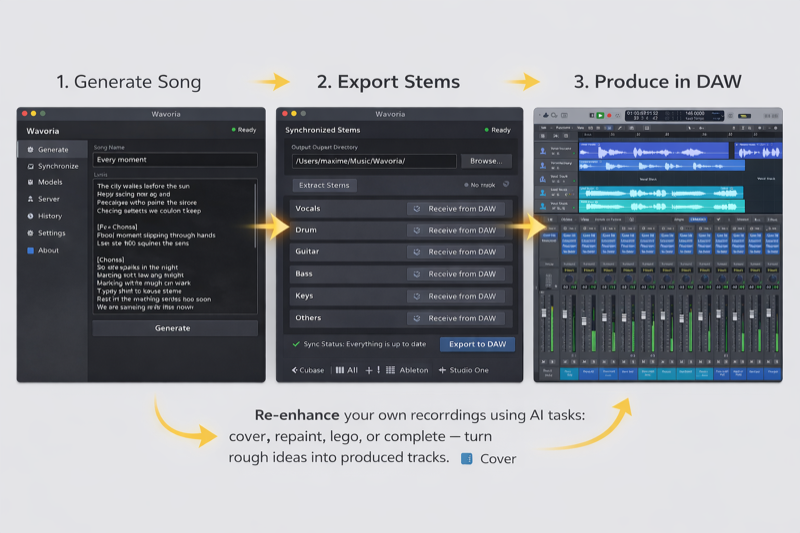Select the "Others" stem label

[308, 318]
